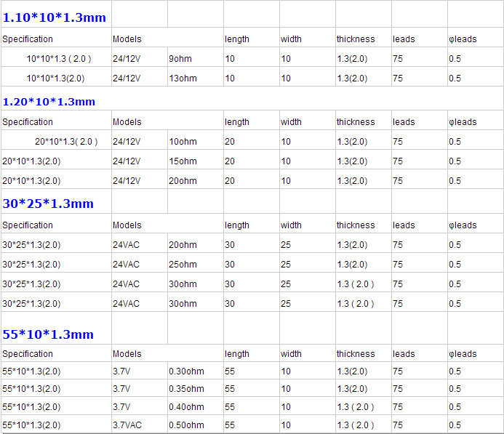504x434 pixels.
Task: Click the leads value "75" in the 0.30ohm row
Action: click(398, 371)
